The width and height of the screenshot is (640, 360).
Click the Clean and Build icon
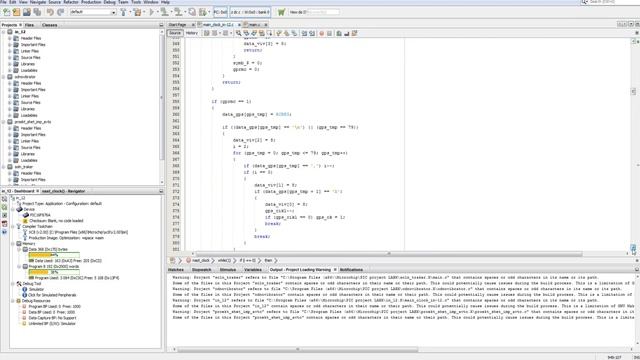pyautogui.click(x=138, y=12)
